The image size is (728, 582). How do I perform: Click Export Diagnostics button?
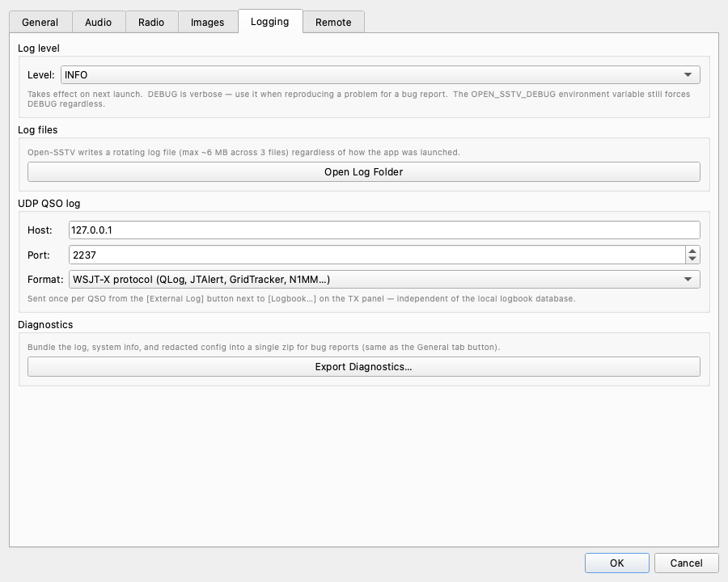point(363,367)
